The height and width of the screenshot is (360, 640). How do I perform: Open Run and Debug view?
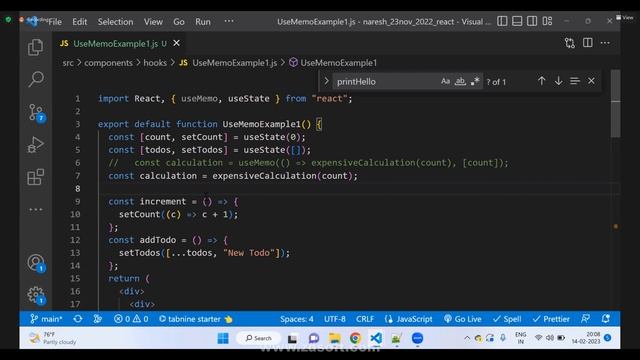click(36, 144)
